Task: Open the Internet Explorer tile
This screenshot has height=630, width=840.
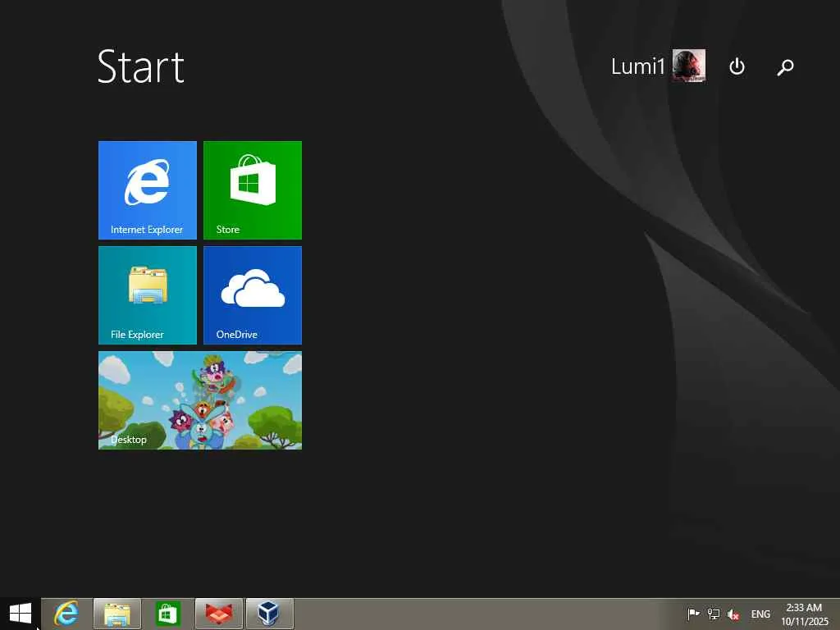Action: tap(148, 190)
